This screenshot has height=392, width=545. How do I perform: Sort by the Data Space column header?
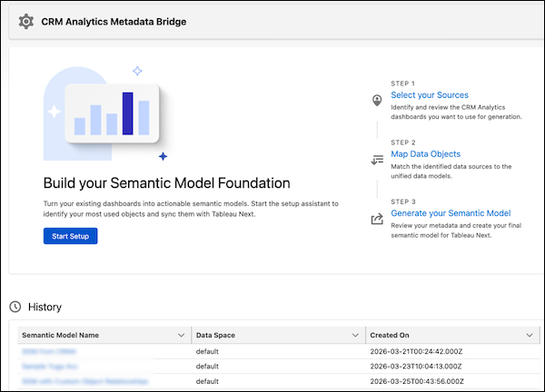pyautogui.click(x=215, y=335)
